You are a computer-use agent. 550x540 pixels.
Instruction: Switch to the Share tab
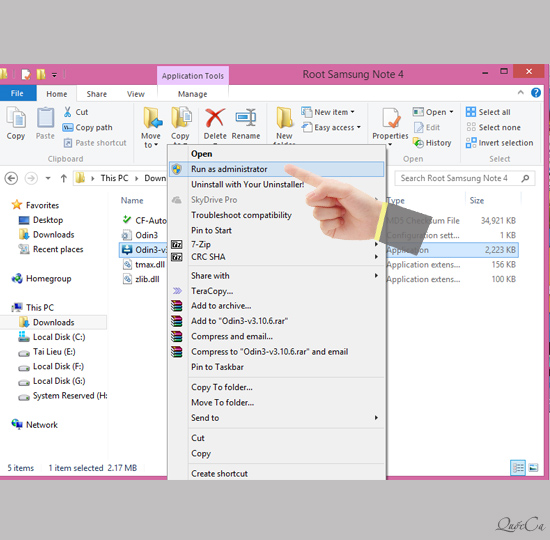coord(96,94)
